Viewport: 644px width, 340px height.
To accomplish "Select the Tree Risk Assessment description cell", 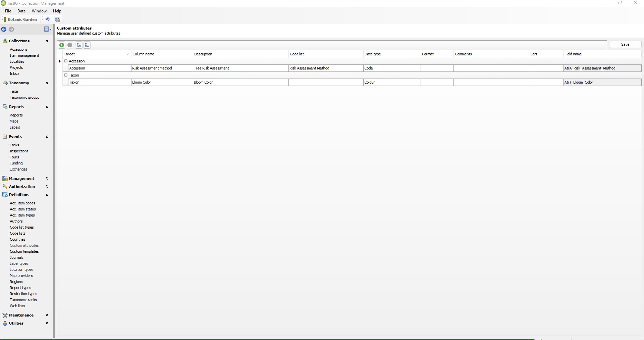I will click(240, 68).
